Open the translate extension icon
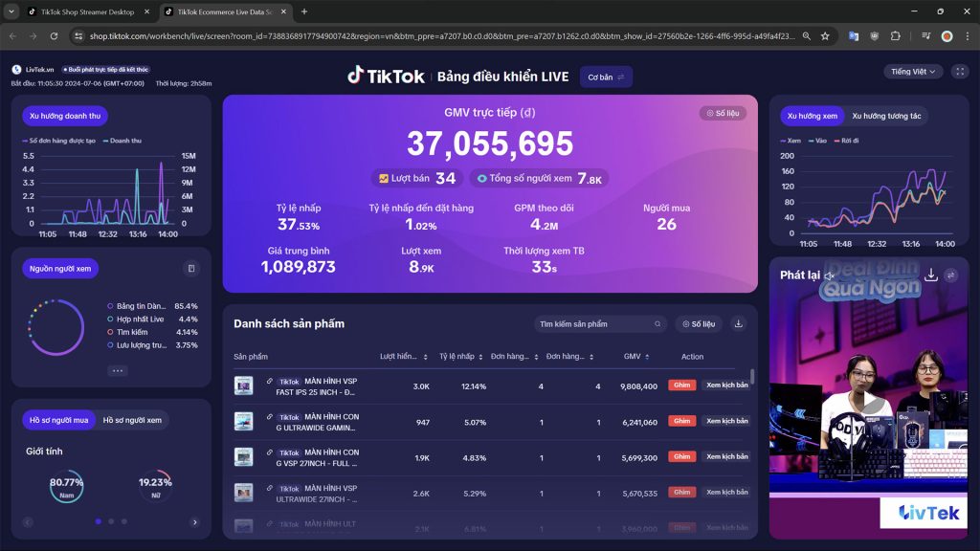 point(853,36)
